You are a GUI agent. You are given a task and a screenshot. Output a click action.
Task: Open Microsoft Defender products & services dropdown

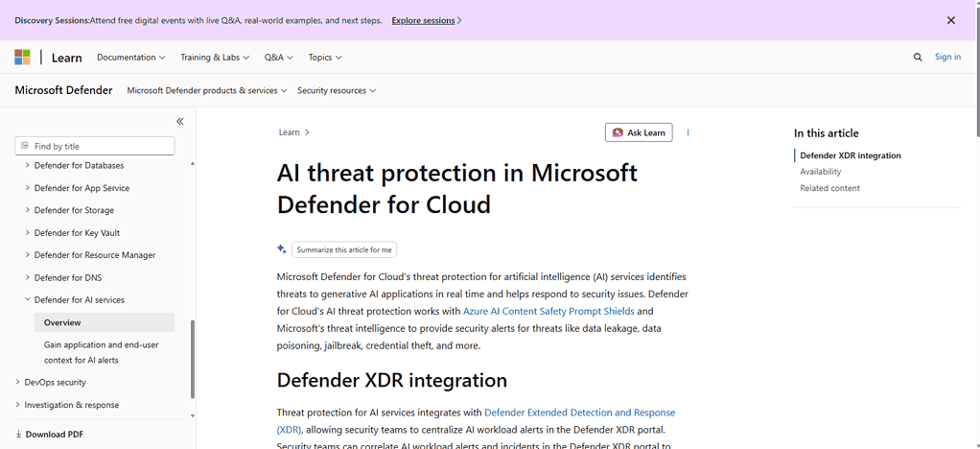coord(207,91)
